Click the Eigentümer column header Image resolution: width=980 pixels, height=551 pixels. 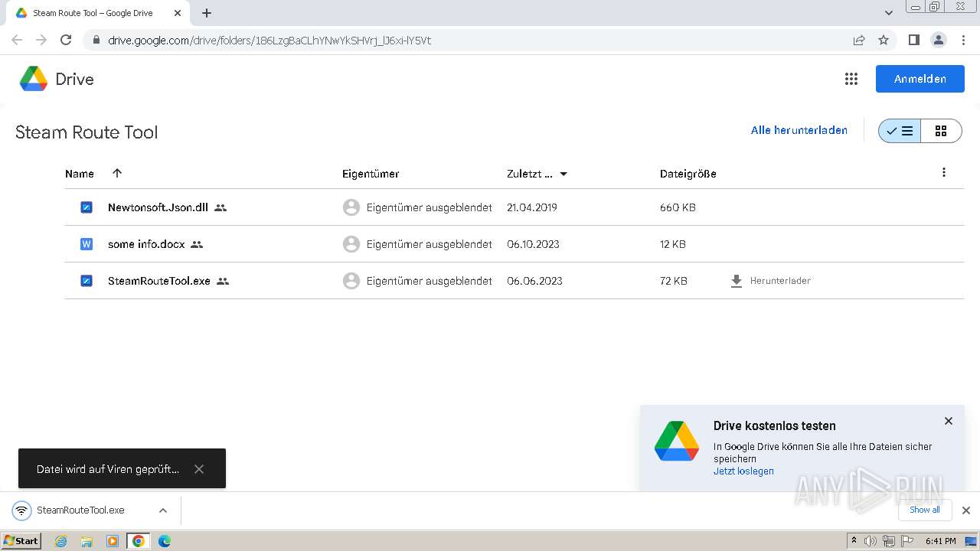(x=371, y=174)
